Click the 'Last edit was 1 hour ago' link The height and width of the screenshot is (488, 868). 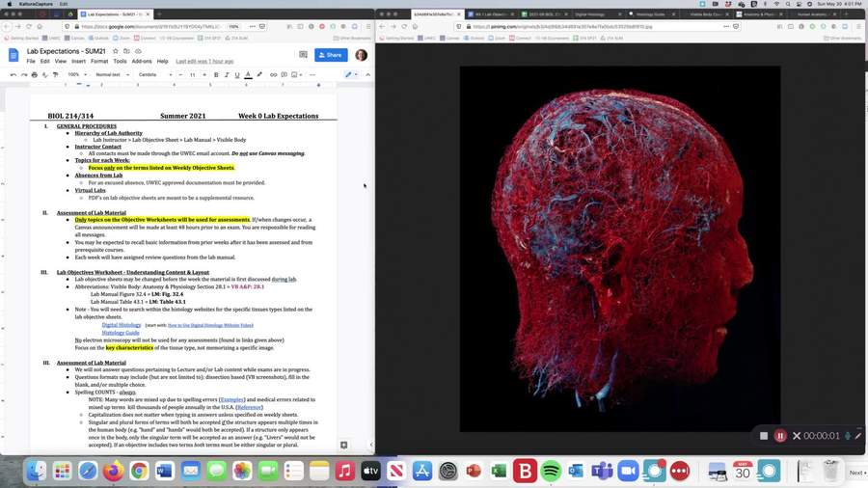(x=204, y=62)
